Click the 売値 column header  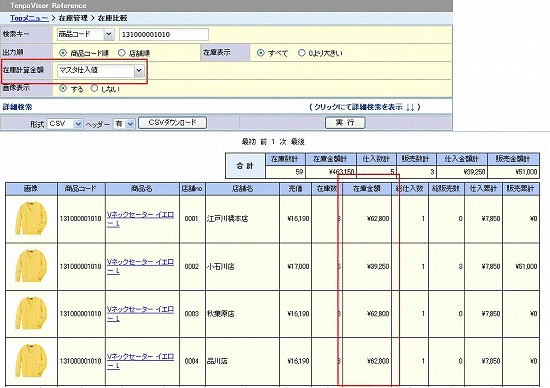[295, 189]
